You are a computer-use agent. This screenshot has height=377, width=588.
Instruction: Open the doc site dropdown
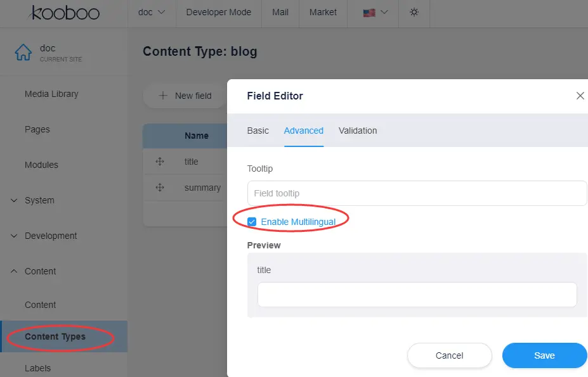point(152,13)
